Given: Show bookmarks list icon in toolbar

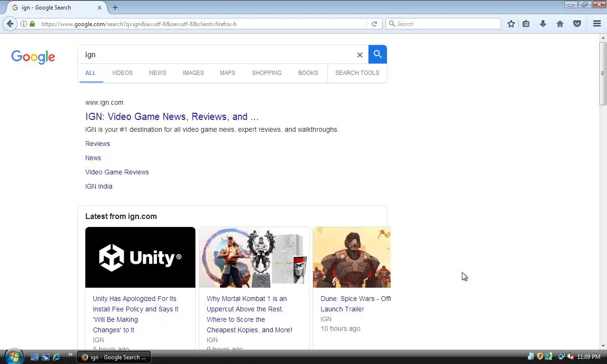Looking at the screenshot, I should point(526,24).
